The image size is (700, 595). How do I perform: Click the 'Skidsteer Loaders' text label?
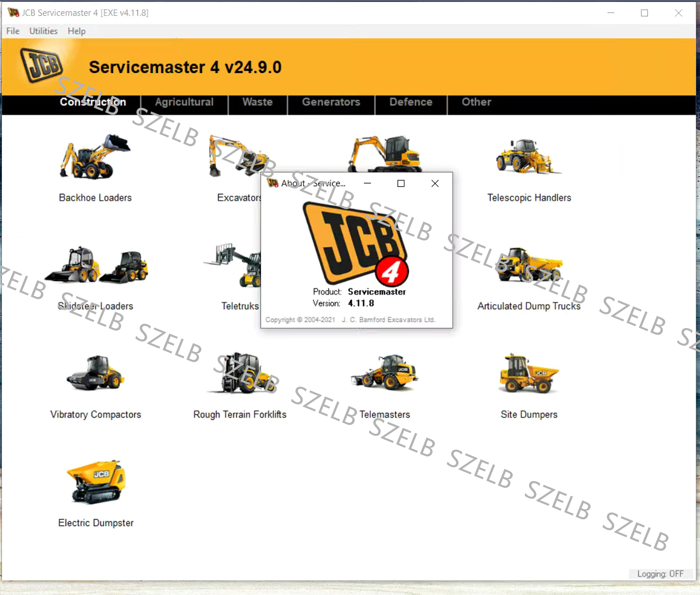click(96, 306)
